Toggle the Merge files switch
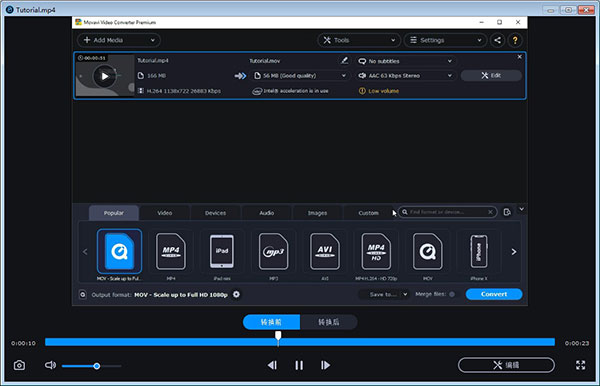The image size is (600, 386). pyautogui.click(x=452, y=294)
